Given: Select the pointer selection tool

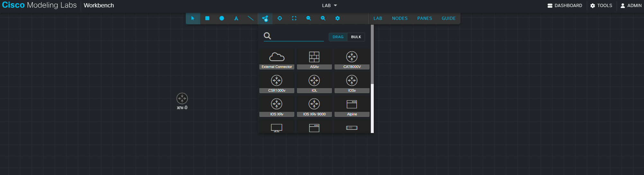Looking at the screenshot, I should click(x=193, y=18).
